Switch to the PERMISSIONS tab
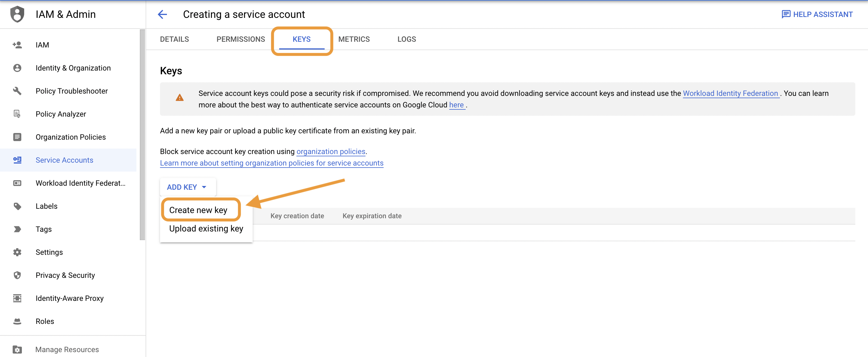This screenshot has width=868, height=357. [x=241, y=39]
